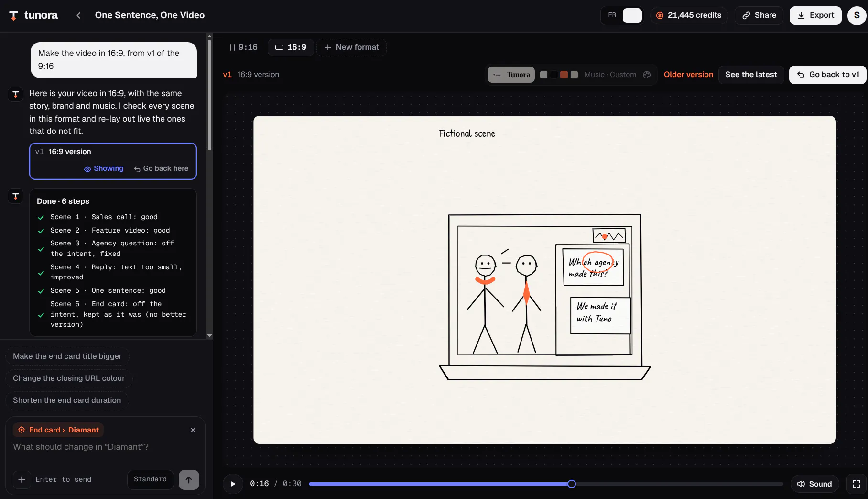Open the Standard mode dropdown
The image size is (868, 499).
(150, 479)
